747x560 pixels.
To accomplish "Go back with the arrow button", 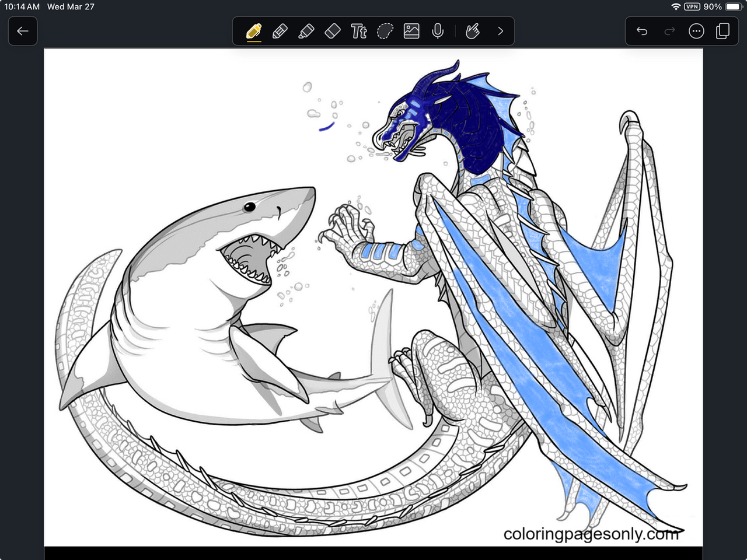I will [x=23, y=31].
